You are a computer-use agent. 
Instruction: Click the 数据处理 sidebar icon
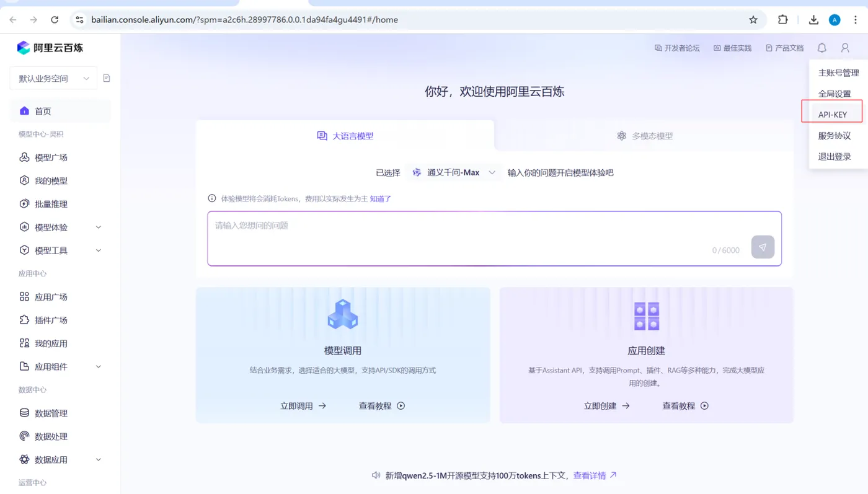pyautogui.click(x=24, y=436)
